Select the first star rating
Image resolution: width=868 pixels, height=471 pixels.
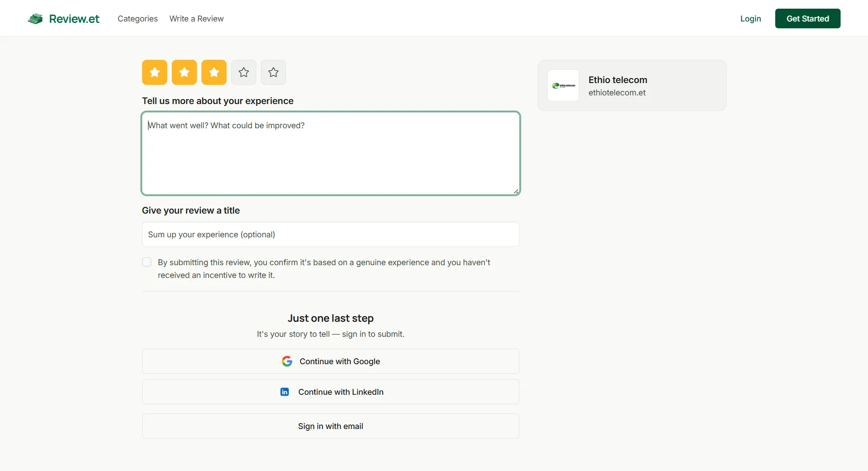point(154,72)
